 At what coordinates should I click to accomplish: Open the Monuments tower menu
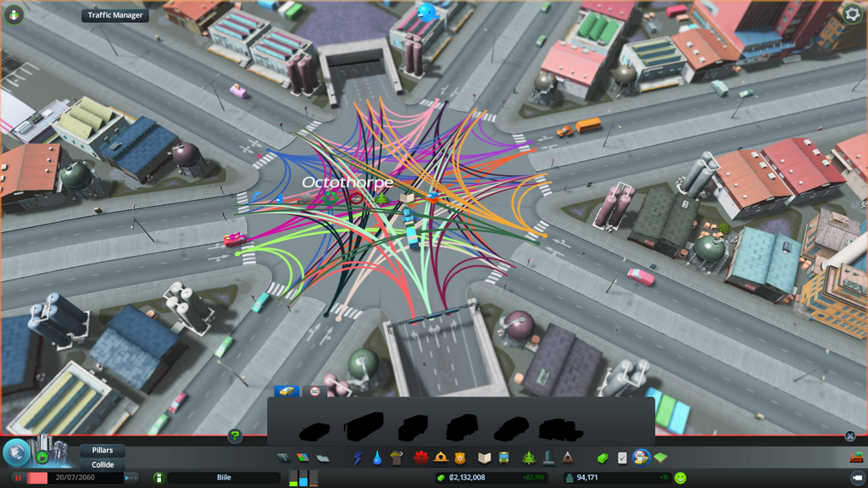point(548,457)
